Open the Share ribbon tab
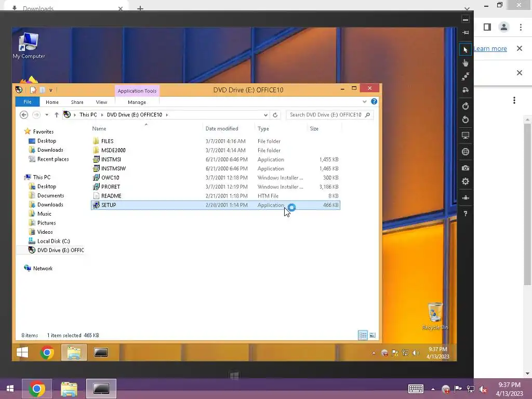Image resolution: width=532 pixels, height=399 pixels. click(x=77, y=102)
